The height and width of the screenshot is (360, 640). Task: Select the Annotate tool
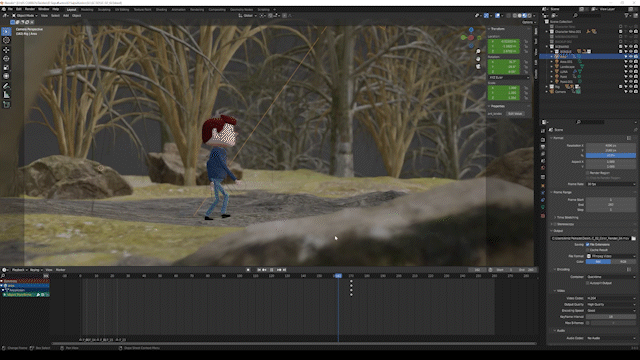6,86
